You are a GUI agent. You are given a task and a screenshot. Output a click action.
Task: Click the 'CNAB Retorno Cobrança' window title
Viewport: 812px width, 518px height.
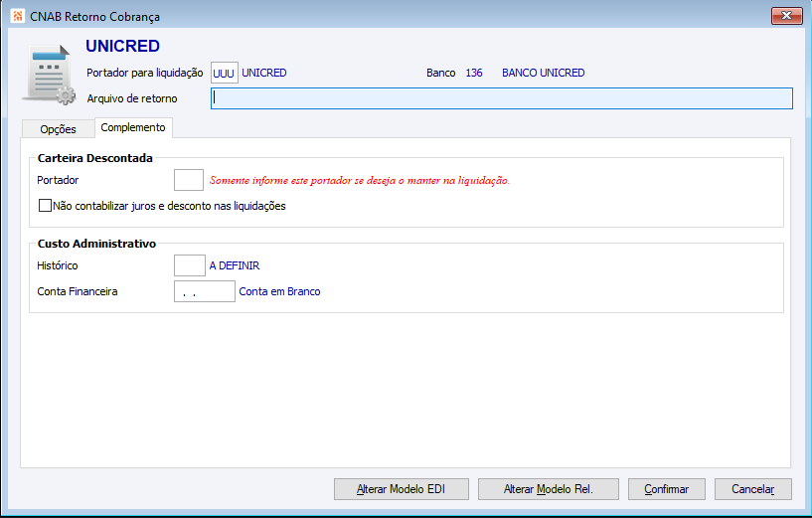(94, 17)
